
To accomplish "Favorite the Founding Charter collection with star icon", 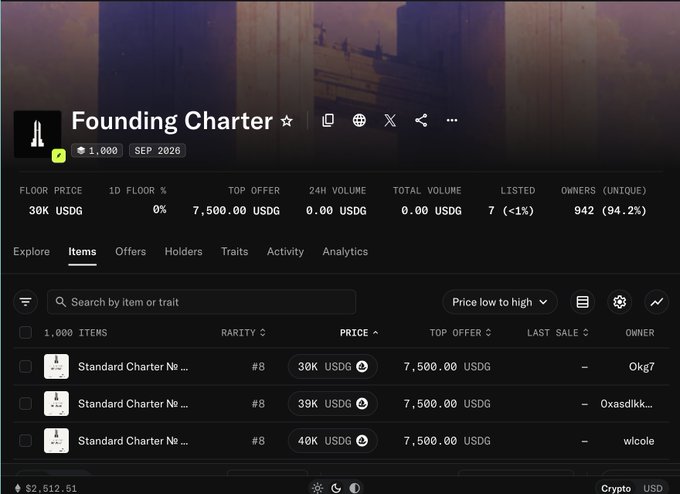I will (x=287, y=121).
